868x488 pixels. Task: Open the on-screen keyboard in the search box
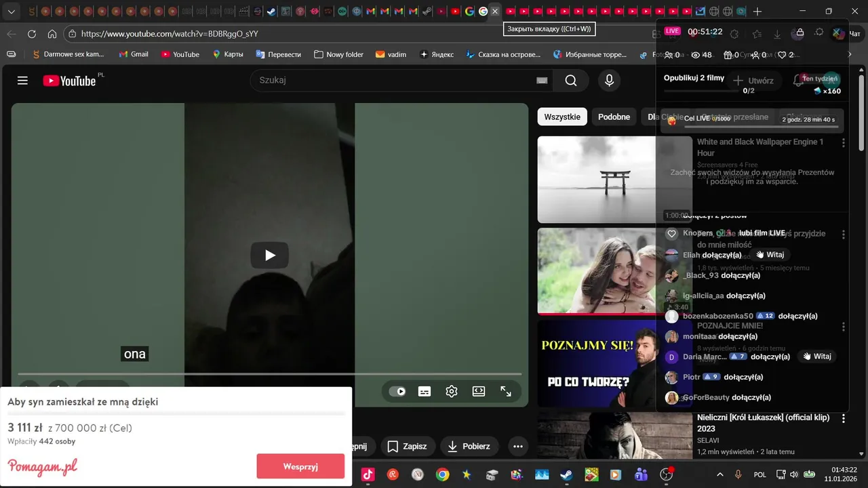coord(542,81)
